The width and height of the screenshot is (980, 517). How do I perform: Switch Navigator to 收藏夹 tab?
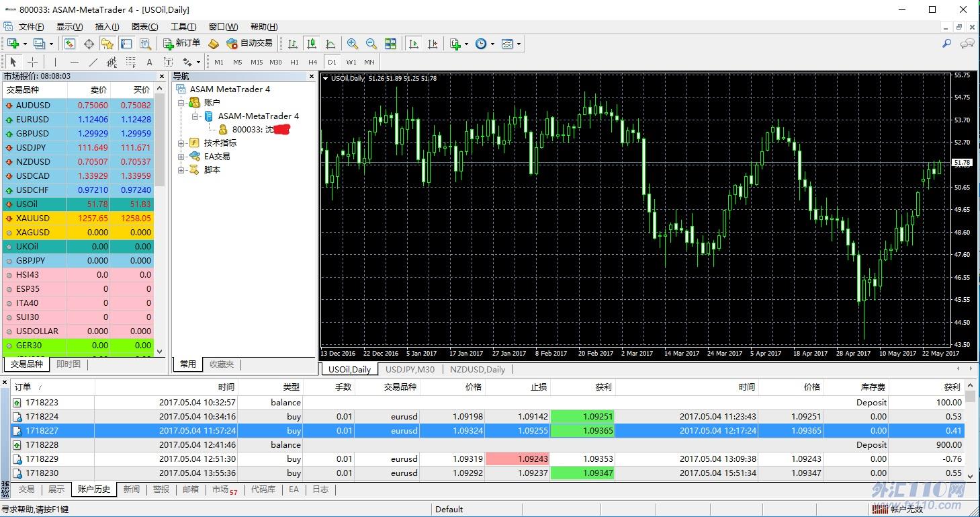(x=222, y=364)
